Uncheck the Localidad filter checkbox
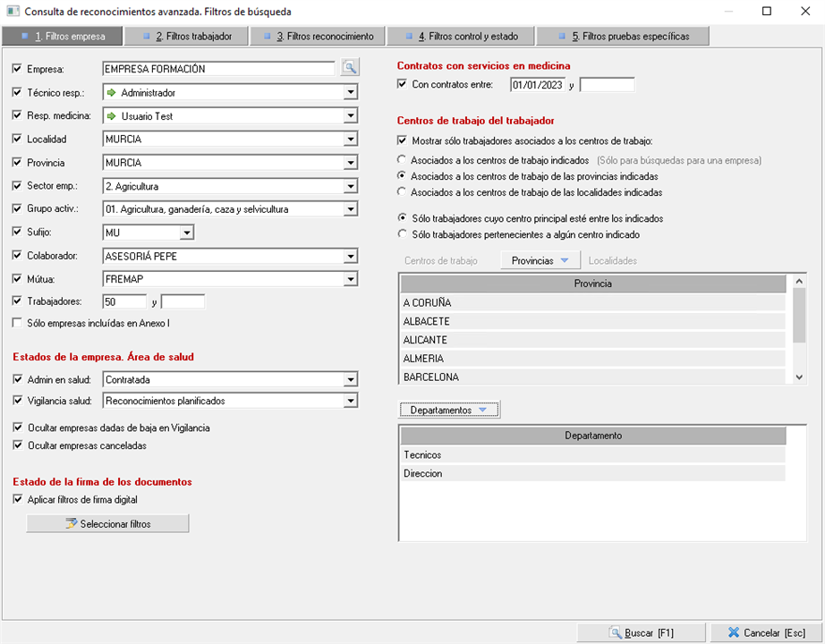Viewport: 825px width, 644px height. pyautogui.click(x=18, y=140)
